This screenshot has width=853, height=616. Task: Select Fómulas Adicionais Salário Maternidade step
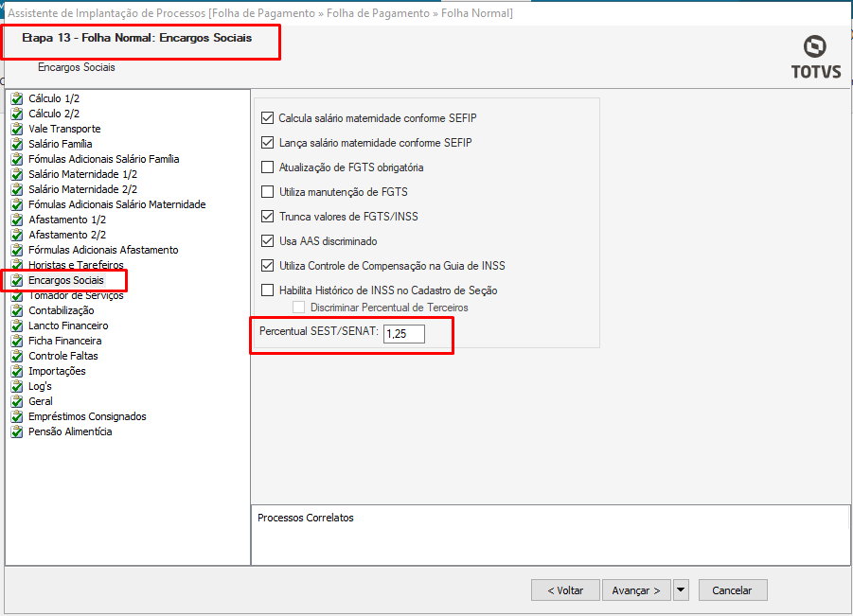coord(117,204)
